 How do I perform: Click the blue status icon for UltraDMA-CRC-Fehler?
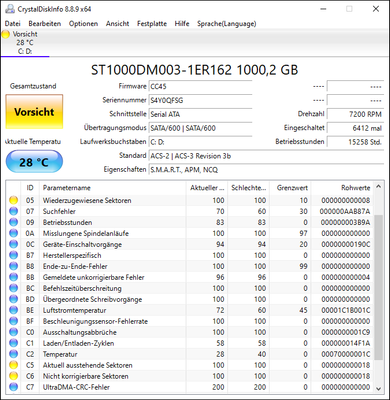tap(13, 387)
